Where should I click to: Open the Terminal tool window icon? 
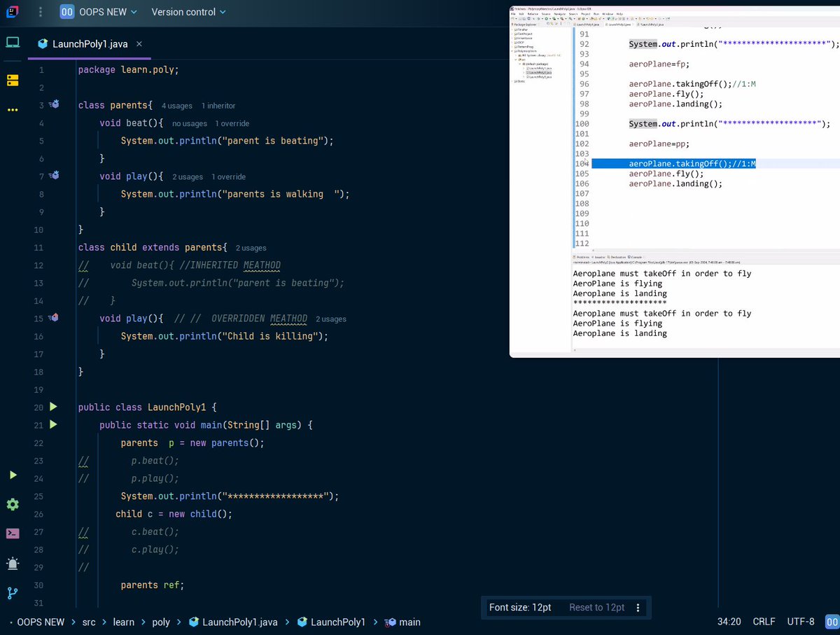pos(12,533)
